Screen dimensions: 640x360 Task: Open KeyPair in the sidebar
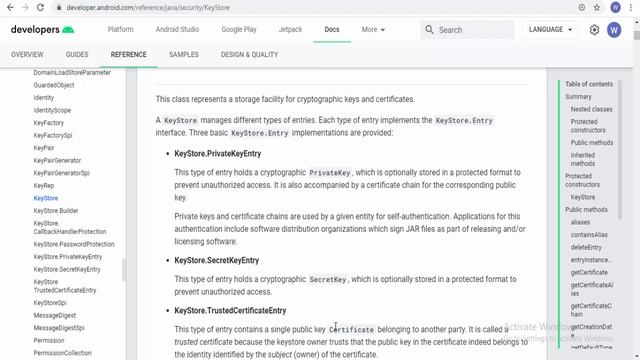click(x=44, y=148)
